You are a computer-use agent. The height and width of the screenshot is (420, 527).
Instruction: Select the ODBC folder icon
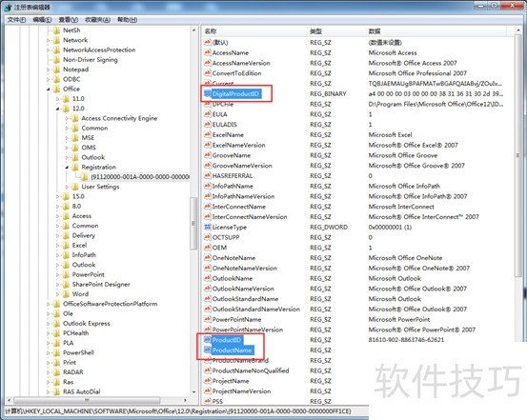tap(56, 79)
